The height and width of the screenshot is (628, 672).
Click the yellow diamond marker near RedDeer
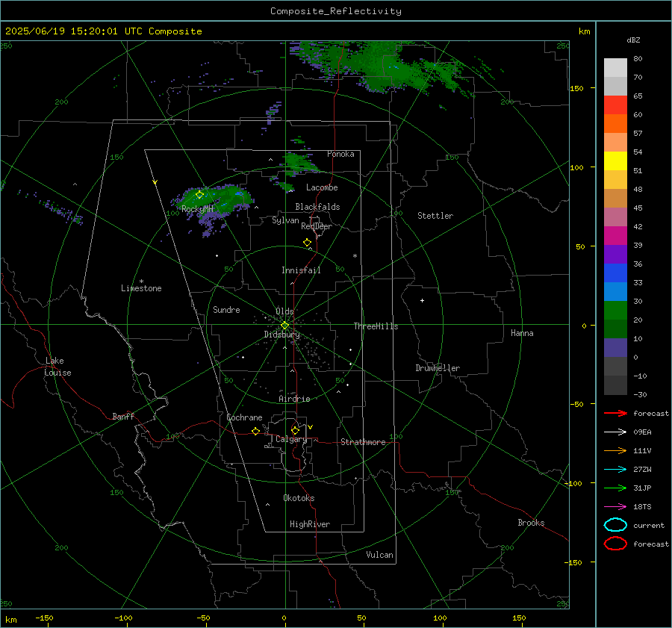pos(307,243)
